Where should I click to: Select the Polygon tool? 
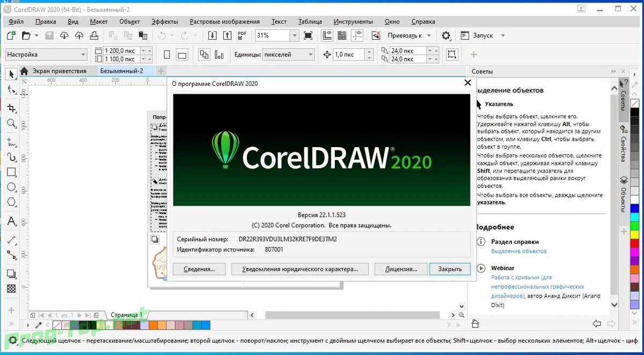point(11,202)
